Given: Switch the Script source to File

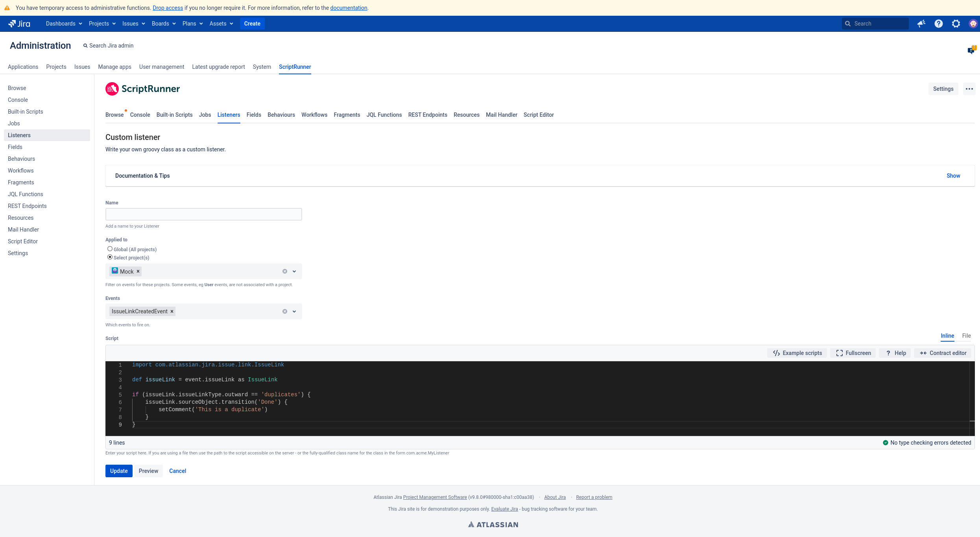Looking at the screenshot, I should (966, 336).
